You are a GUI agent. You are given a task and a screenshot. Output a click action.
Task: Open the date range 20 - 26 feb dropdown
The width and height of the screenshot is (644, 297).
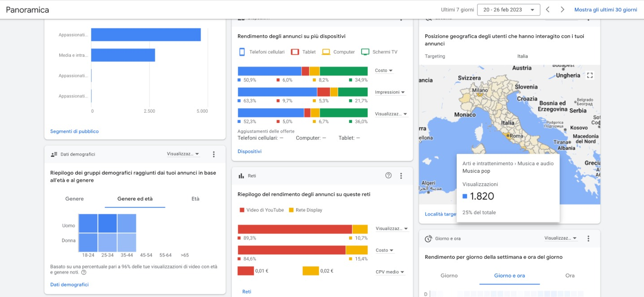(x=508, y=10)
